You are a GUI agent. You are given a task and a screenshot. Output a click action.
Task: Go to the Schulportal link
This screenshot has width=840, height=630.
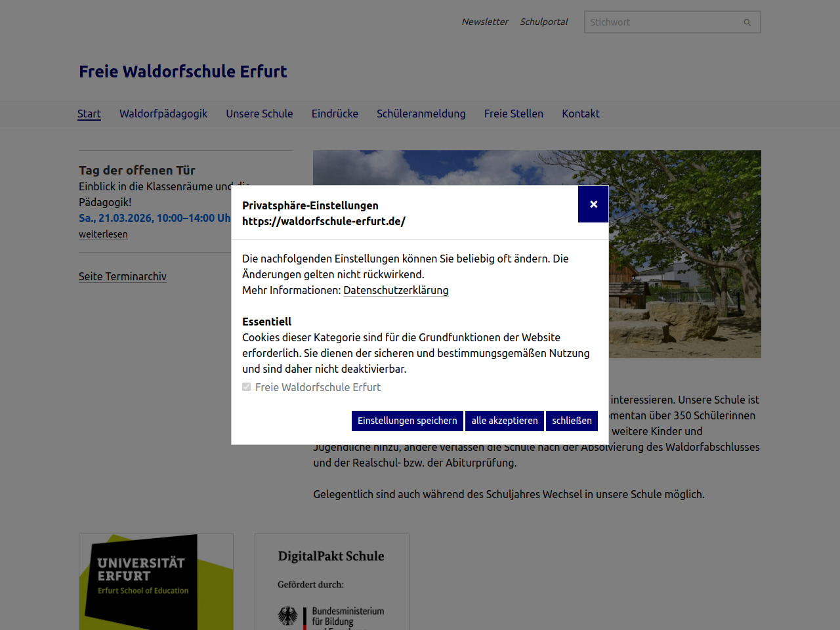tap(544, 22)
